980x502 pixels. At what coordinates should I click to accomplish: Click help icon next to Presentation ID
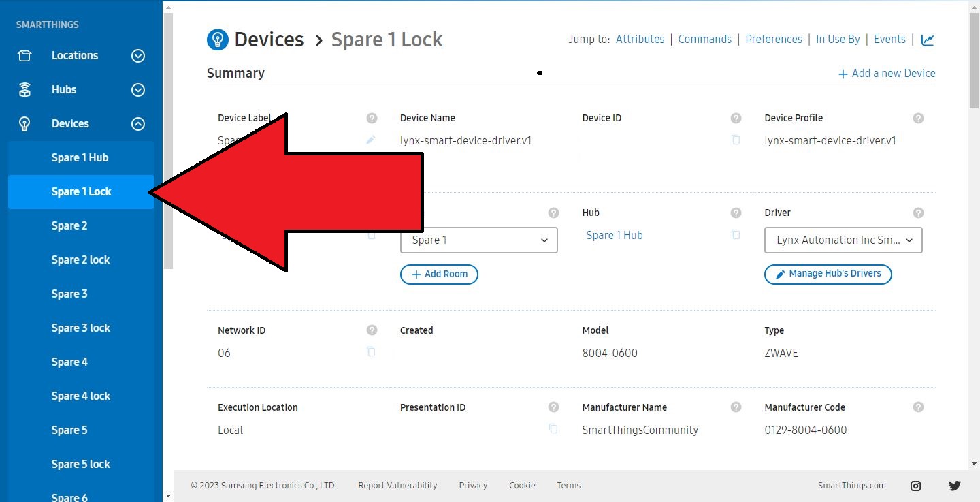point(553,407)
